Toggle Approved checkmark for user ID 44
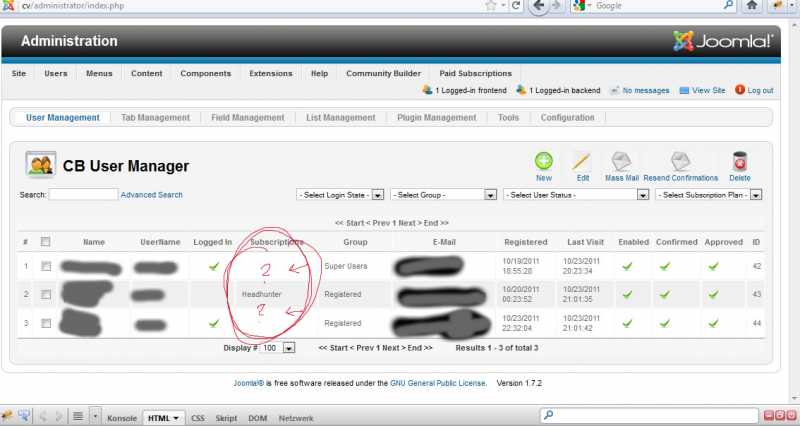Image resolution: width=800 pixels, height=426 pixels. pyautogui.click(x=713, y=323)
